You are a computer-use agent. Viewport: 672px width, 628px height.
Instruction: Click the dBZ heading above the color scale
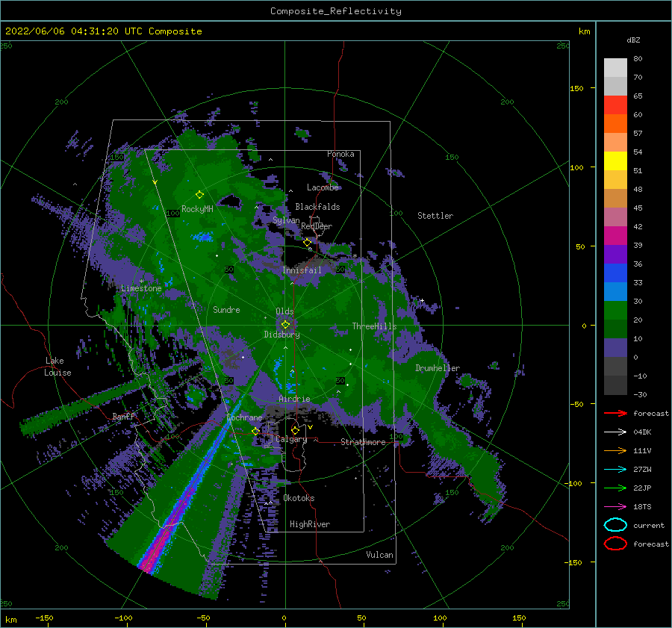point(633,40)
